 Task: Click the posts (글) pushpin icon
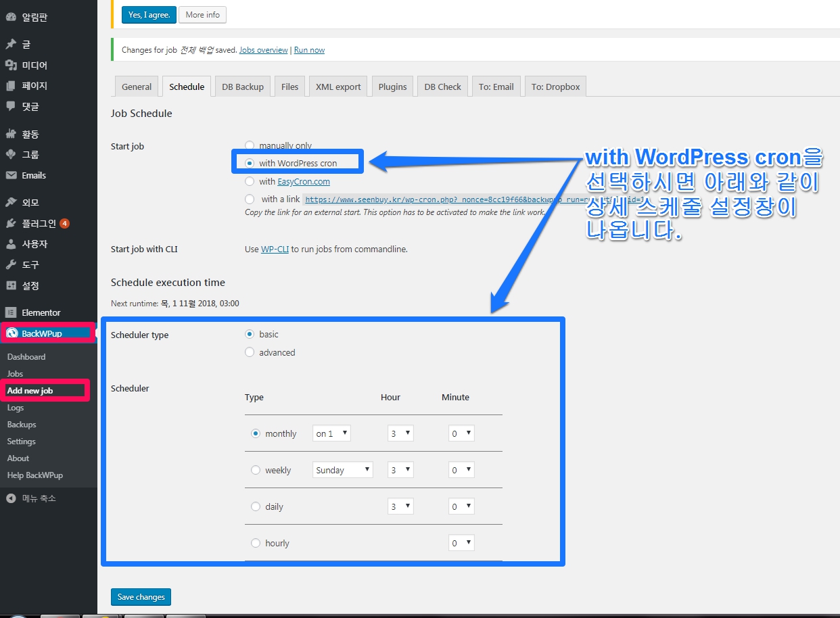11,45
